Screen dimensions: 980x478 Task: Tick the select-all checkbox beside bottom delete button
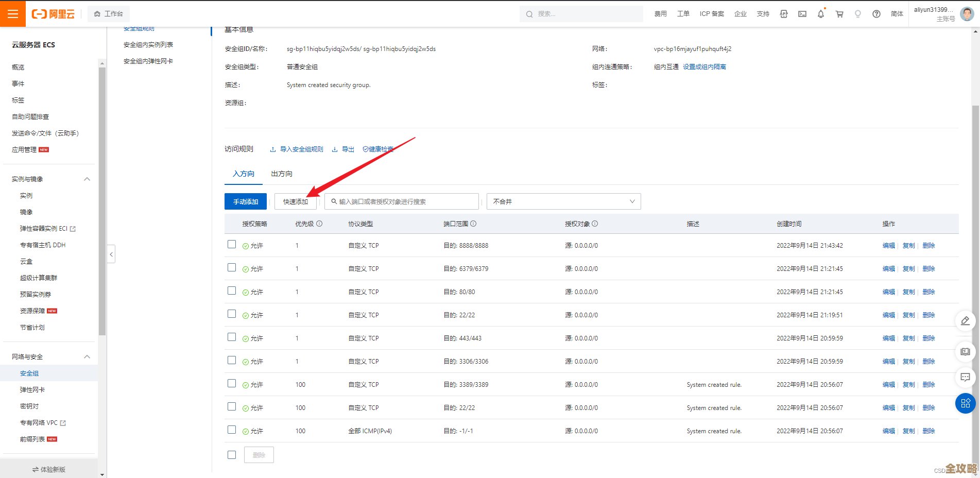[x=232, y=455]
